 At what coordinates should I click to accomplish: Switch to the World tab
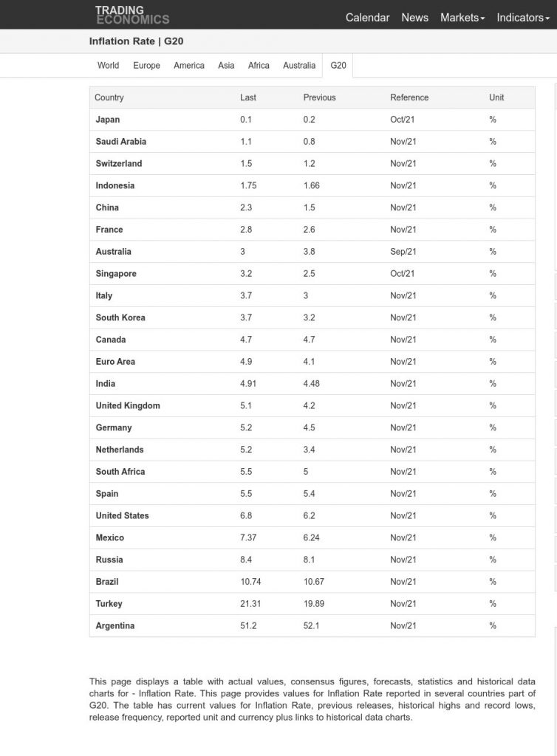click(108, 66)
